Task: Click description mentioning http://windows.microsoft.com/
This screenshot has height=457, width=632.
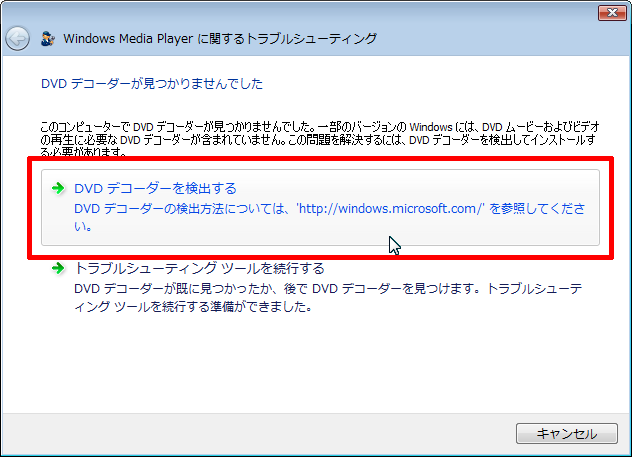Action: click(329, 217)
